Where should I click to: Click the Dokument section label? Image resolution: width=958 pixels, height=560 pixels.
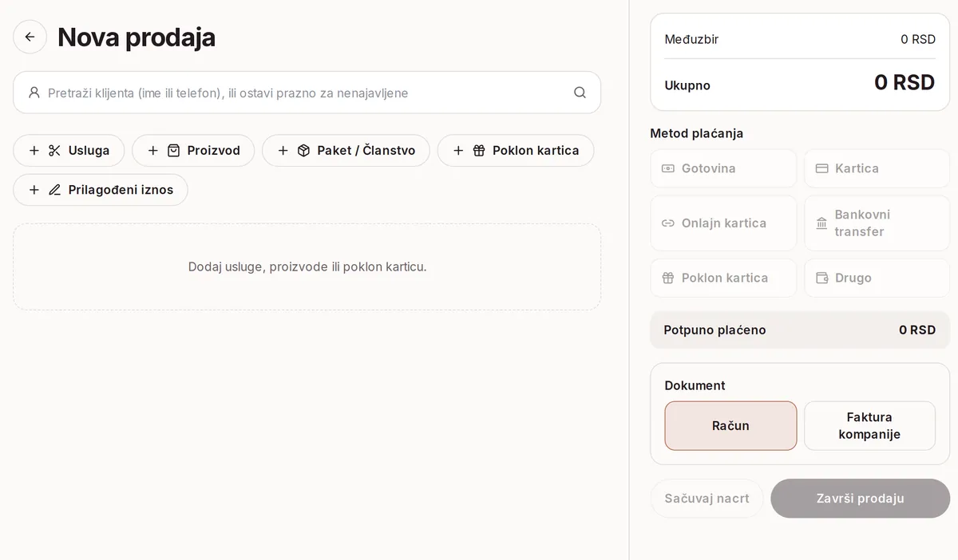[x=695, y=385]
